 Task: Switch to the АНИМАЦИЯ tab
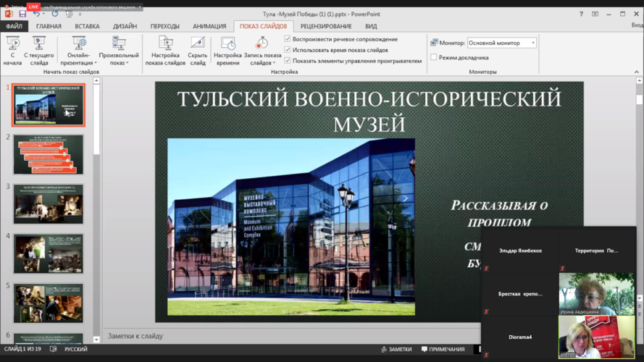pyautogui.click(x=209, y=26)
